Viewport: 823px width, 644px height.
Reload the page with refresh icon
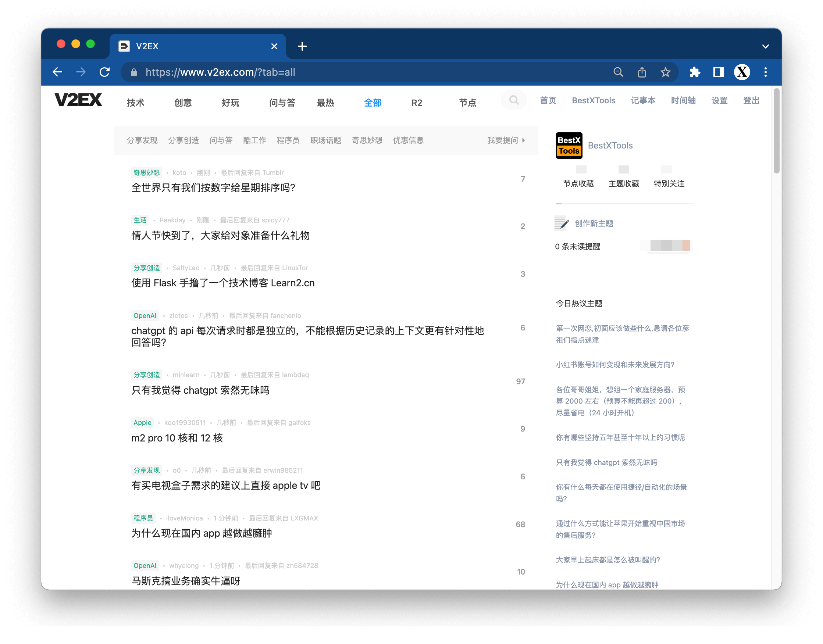(x=104, y=72)
